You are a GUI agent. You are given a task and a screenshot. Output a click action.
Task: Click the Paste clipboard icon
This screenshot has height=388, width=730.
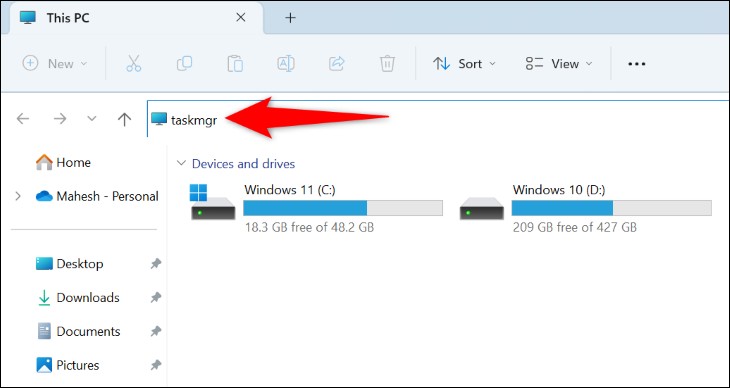(235, 63)
